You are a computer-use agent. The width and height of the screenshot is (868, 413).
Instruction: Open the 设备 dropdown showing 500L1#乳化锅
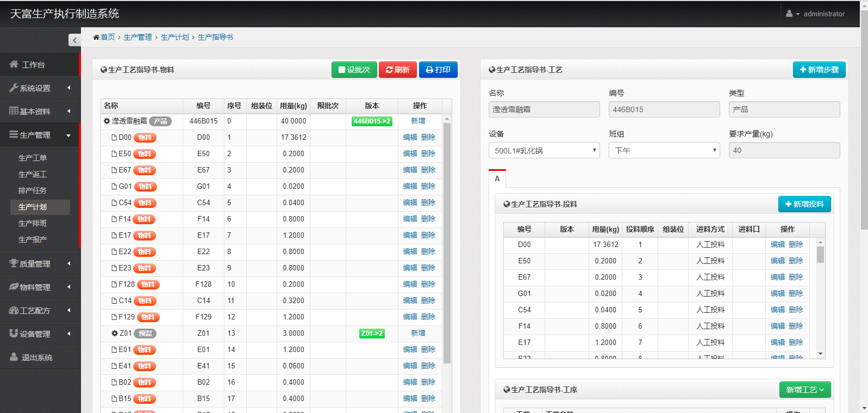[544, 150]
